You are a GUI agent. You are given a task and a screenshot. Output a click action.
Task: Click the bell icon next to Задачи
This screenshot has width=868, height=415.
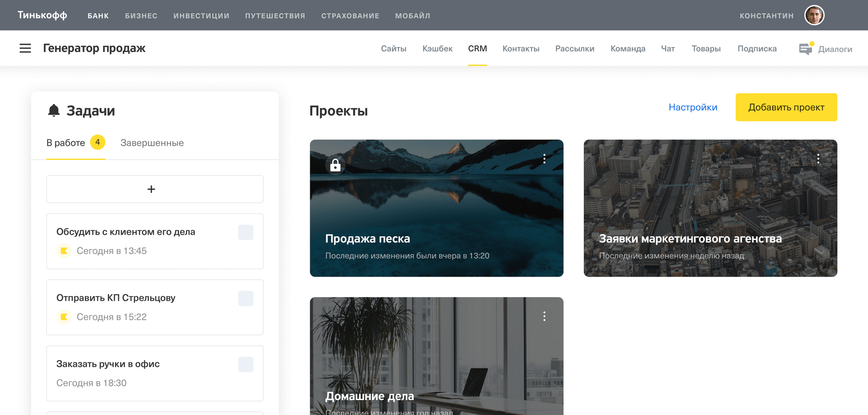pos(54,110)
